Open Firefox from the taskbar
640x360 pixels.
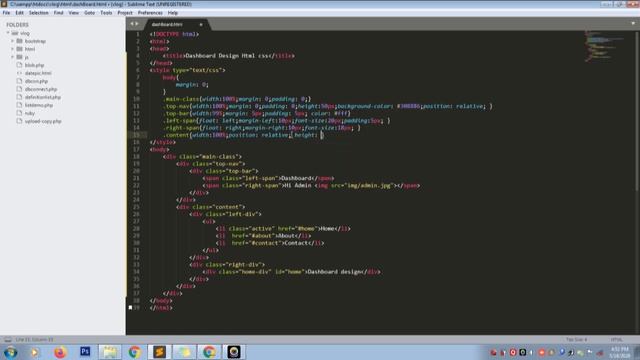tap(60, 352)
